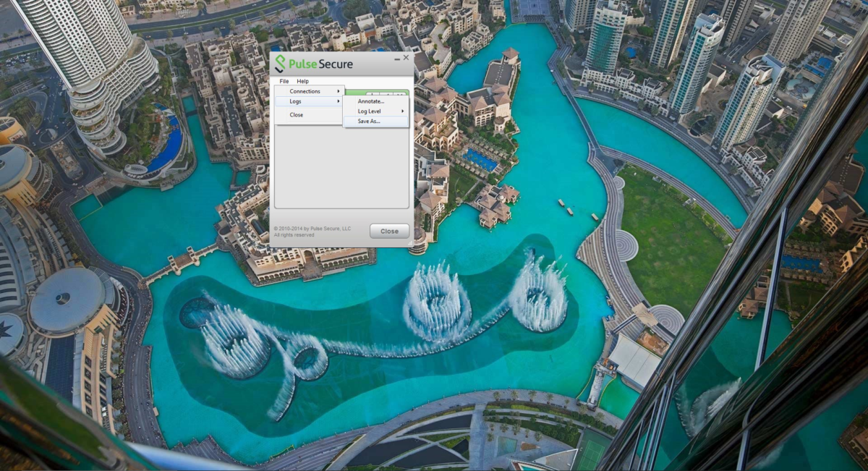Image resolution: width=868 pixels, height=471 pixels.
Task: Select the Logs menu entry
Action: point(295,101)
